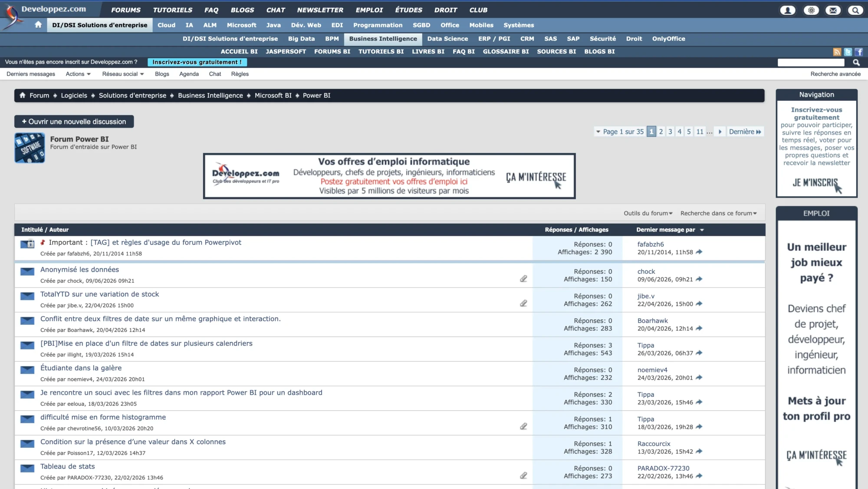
Task: Open the TUTORIELS top menu
Action: coord(172,10)
